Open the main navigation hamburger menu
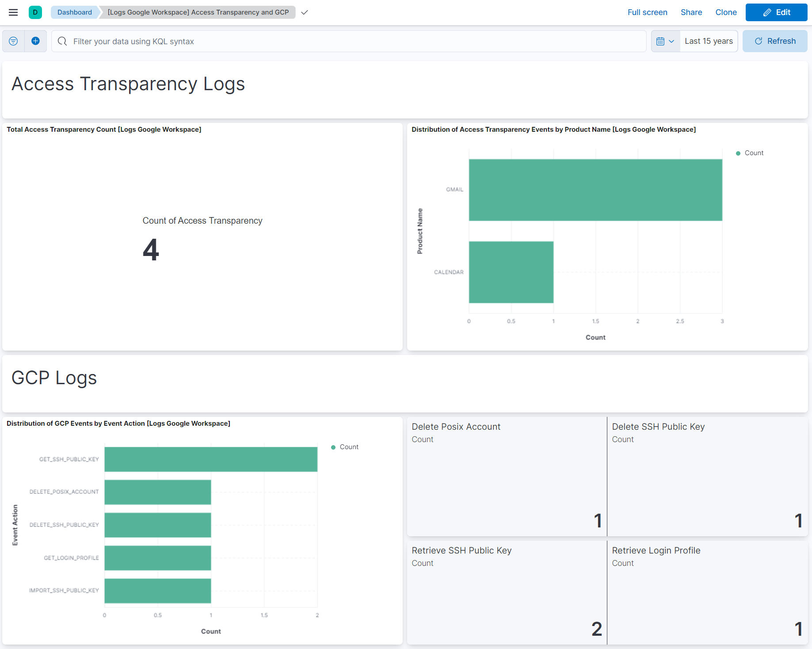Image resolution: width=812 pixels, height=649 pixels. (x=13, y=12)
